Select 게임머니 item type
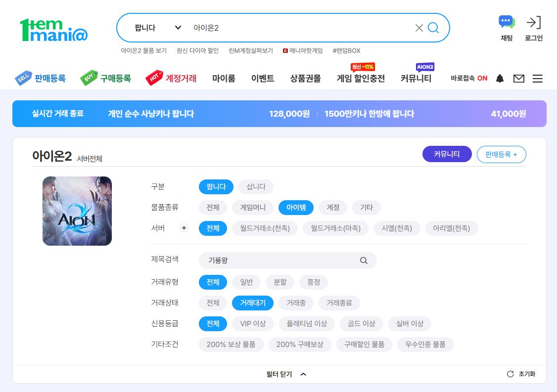 (x=253, y=207)
